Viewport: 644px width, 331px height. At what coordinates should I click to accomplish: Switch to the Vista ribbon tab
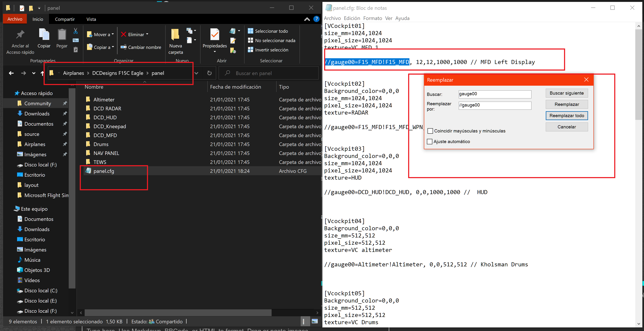tap(91, 19)
